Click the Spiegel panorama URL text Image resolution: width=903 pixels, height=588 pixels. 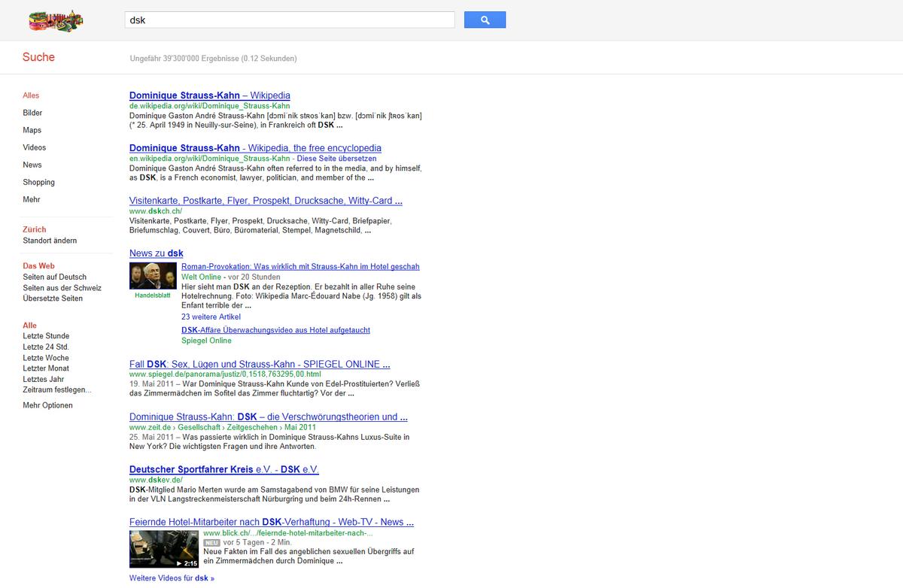[225, 374]
